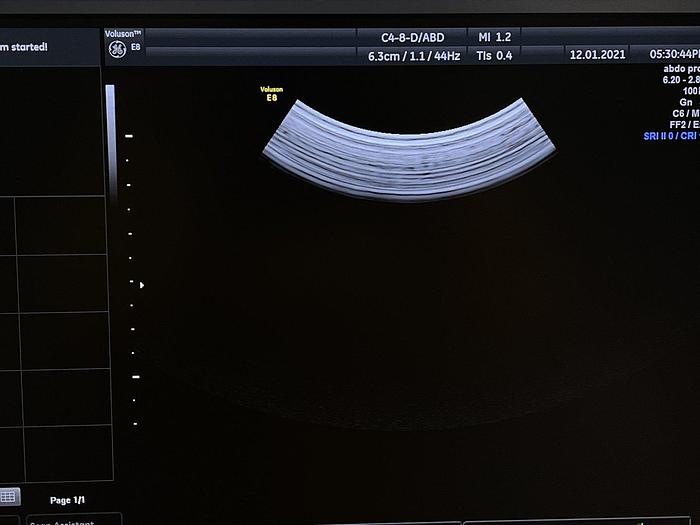The width and height of the screenshot is (700, 525).
Task: Click the date 12.01.2021
Action: point(597,55)
